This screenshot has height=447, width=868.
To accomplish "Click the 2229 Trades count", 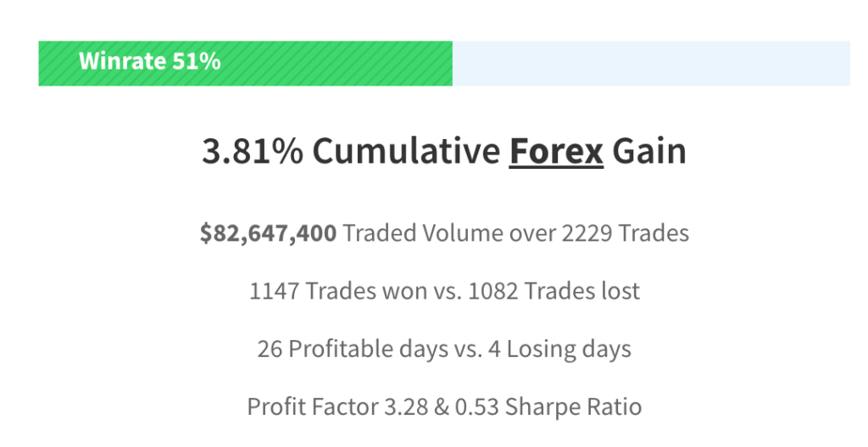I will point(626,233).
